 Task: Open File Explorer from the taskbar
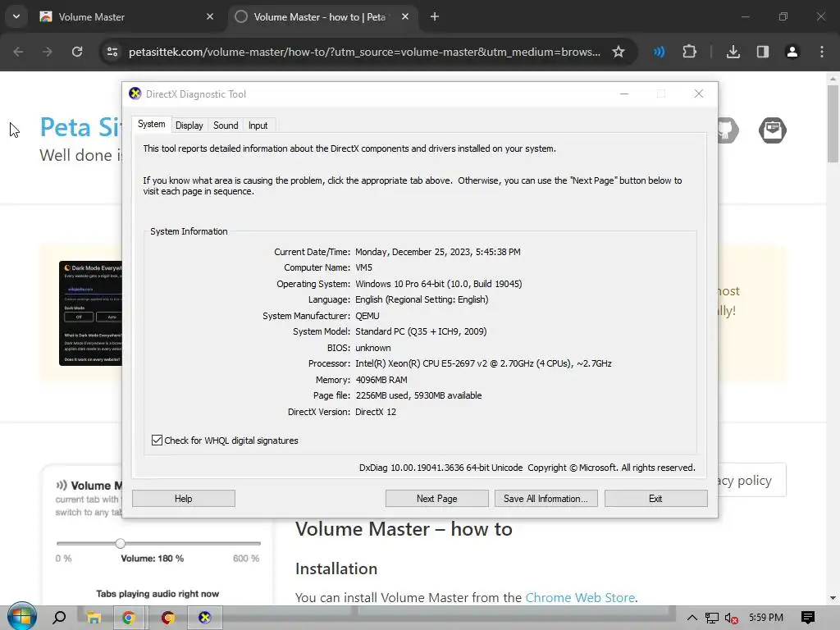(94, 618)
